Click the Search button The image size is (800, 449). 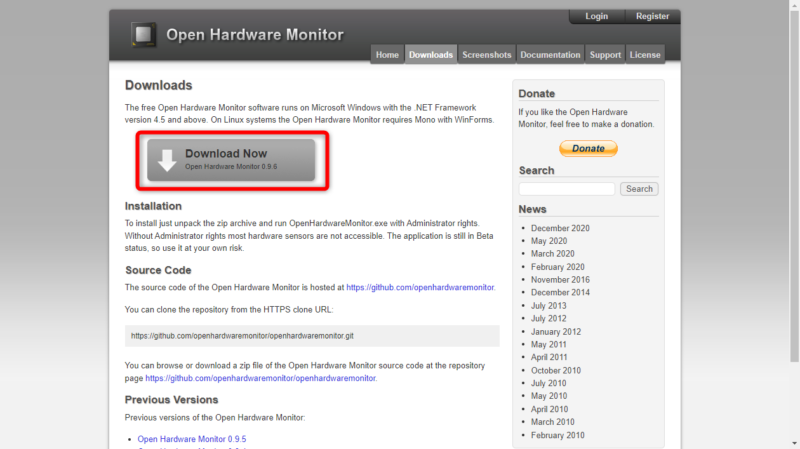(x=639, y=189)
